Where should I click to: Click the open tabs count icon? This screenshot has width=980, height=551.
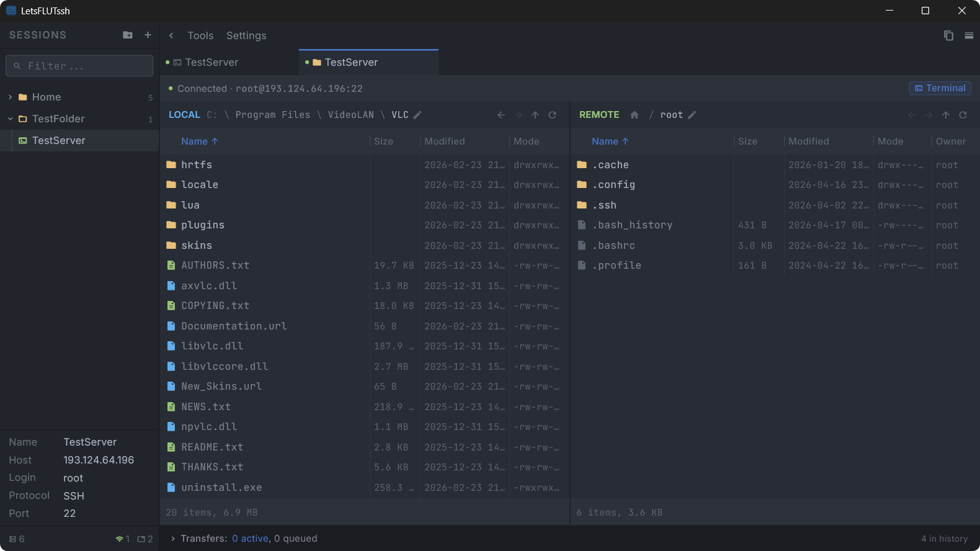pyautogui.click(x=141, y=539)
